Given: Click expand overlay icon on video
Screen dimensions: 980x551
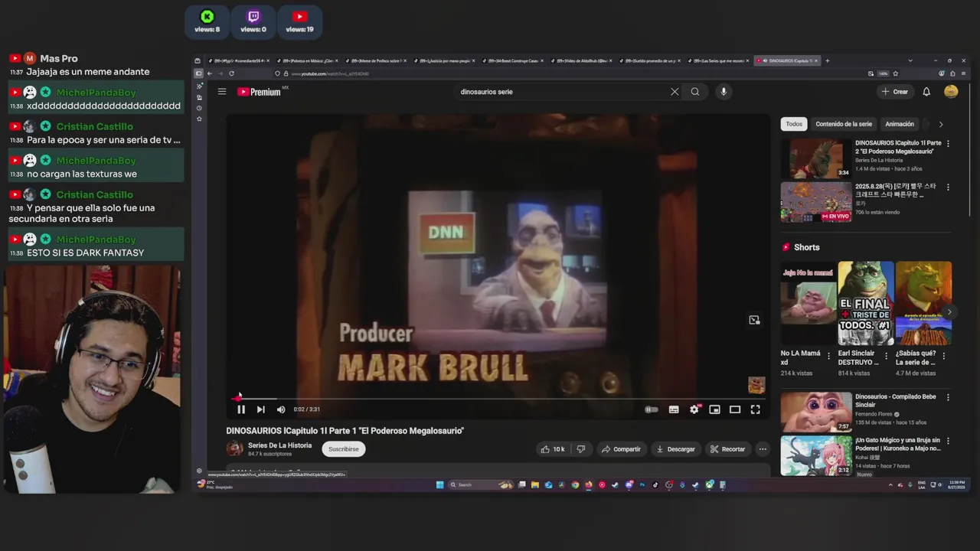Looking at the screenshot, I should point(754,320).
